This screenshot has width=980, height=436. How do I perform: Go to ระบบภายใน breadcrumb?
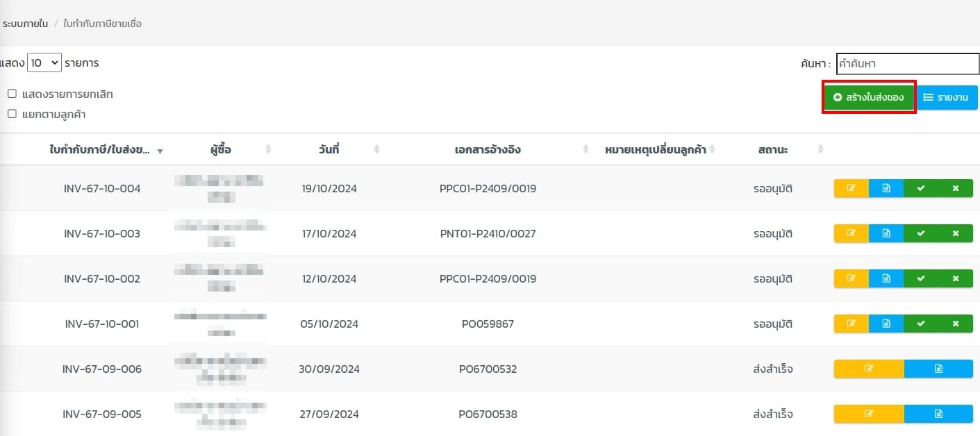click(x=25, y=24)
